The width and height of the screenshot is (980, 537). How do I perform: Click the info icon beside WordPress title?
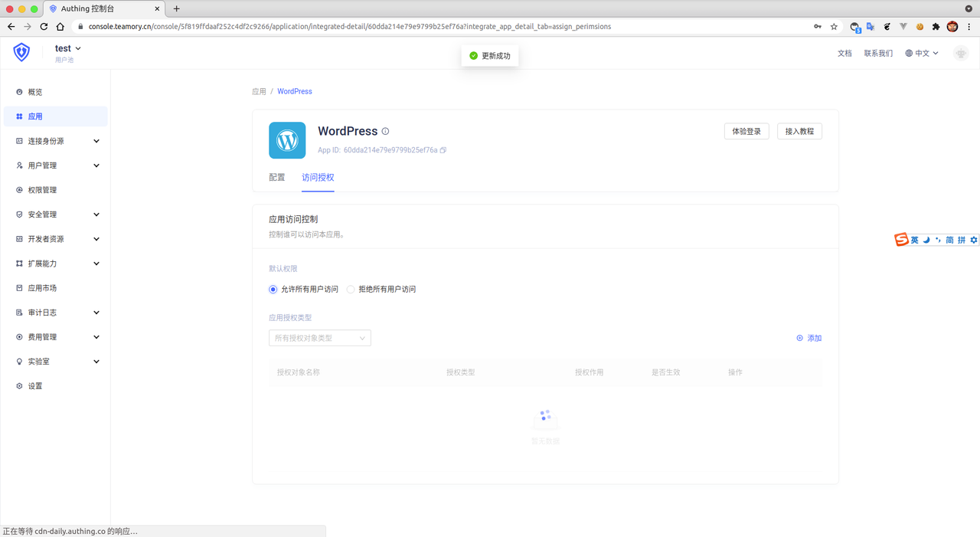(386, 131)
